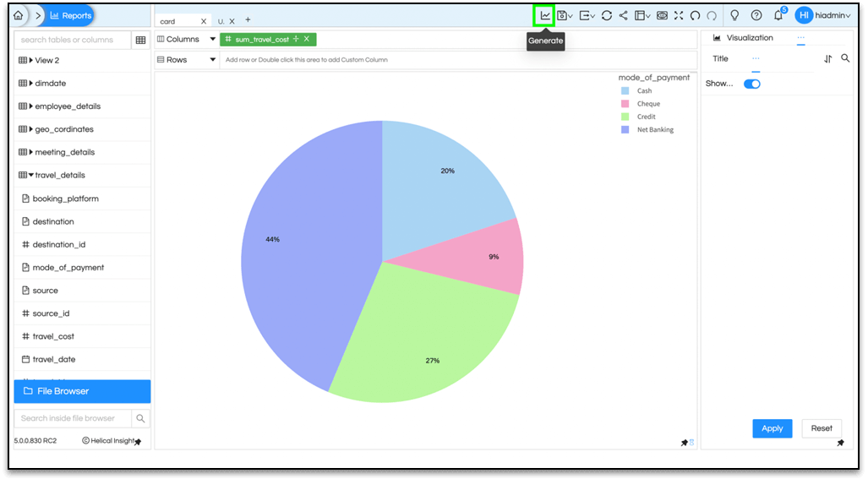Viewport: 868px width, 479px height.
Task: Click the three-dots tab beside Visualization
Action: click(801, 38)
